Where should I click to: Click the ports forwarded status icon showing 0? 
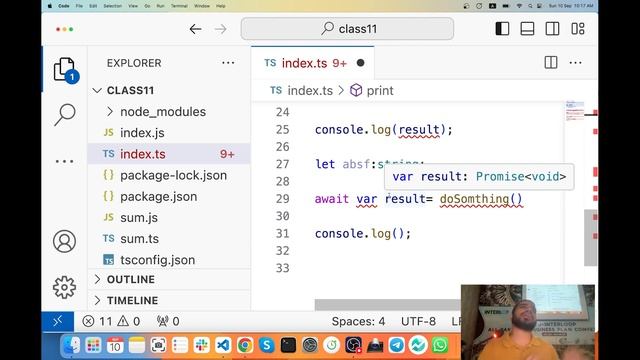[x=168, y=321]
